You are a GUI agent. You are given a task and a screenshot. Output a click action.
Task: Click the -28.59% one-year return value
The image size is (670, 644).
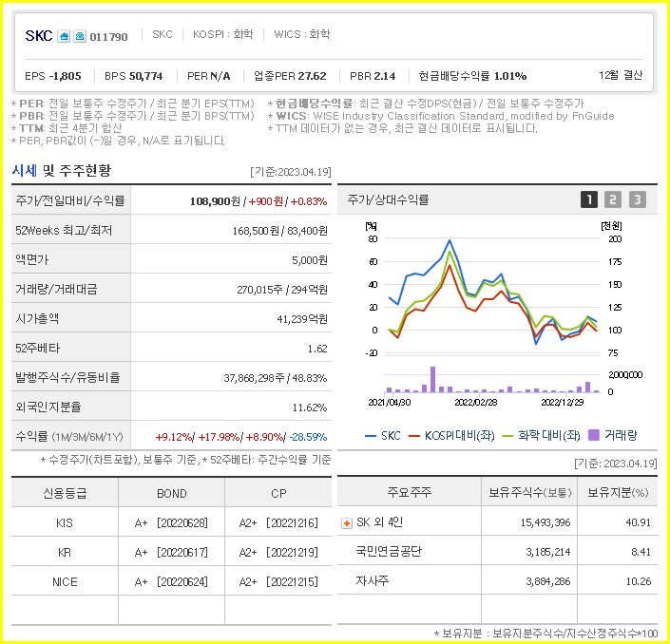(308, 437)
